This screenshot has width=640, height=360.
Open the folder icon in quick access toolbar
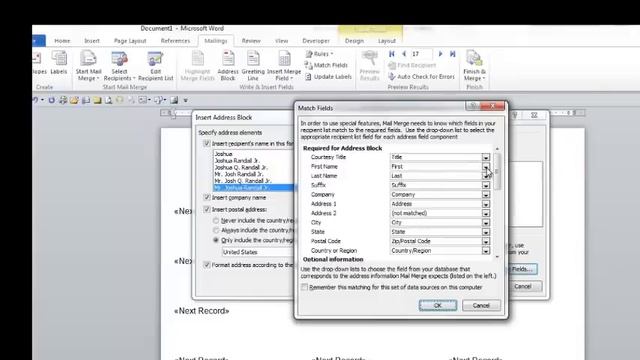(74, 100)
